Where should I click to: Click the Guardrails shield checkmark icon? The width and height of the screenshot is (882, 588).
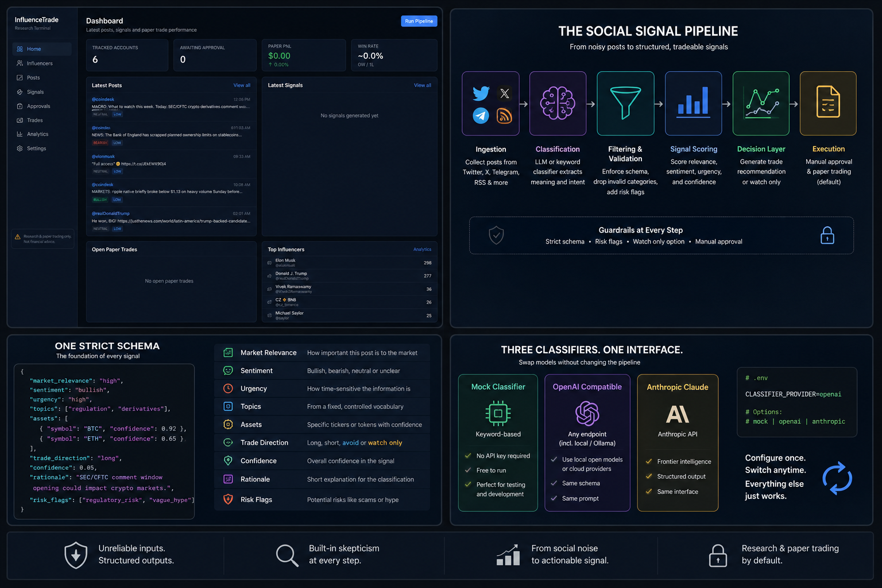(496, 235)
